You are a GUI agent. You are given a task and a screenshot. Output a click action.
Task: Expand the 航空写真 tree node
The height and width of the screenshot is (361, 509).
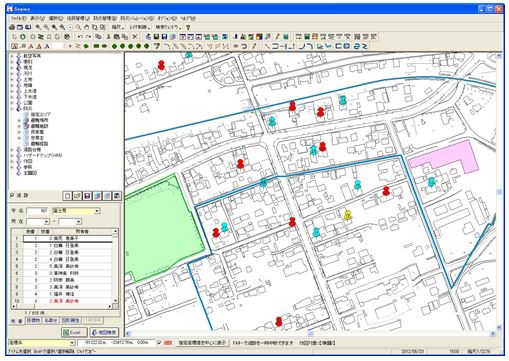(12, 56)
